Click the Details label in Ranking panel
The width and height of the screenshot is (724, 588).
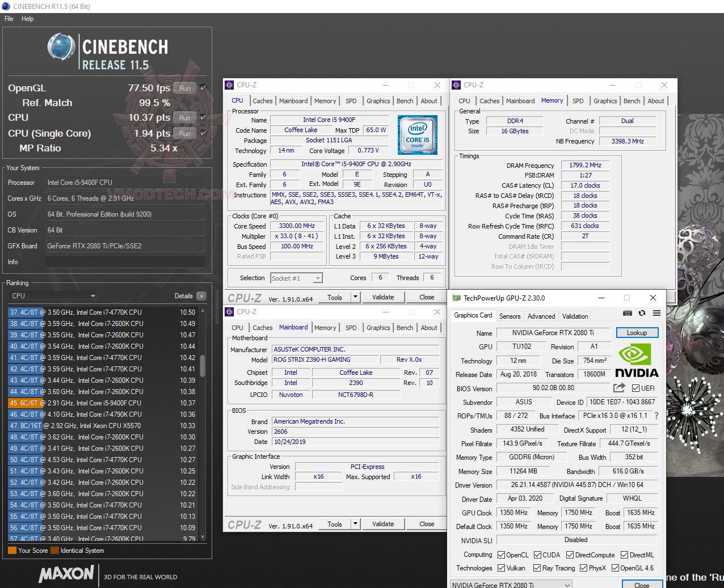point(183,296)
